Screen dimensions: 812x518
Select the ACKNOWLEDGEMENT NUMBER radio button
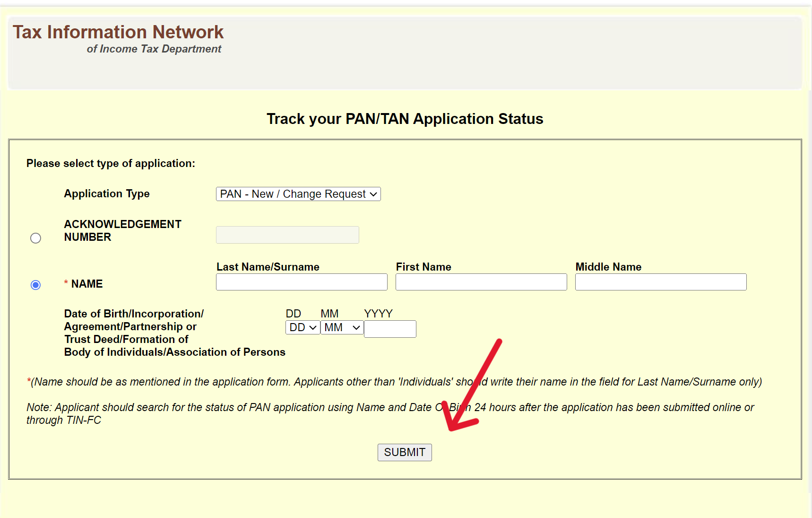click(x=35, y=238)
